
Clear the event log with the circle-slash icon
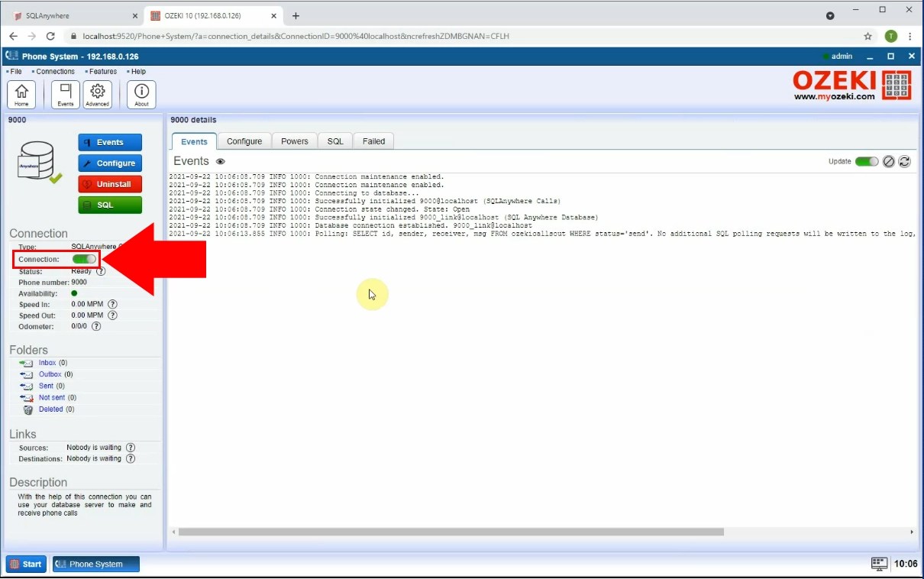pos(889,161)
